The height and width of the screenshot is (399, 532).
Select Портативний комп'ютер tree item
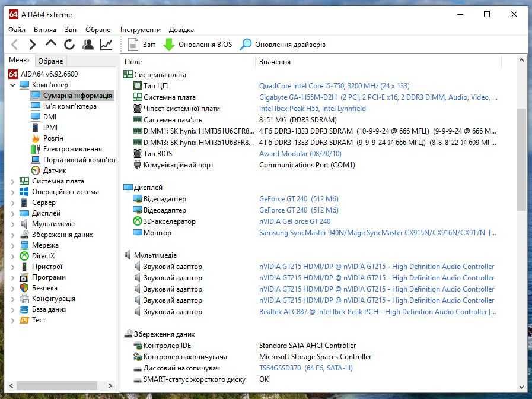tap(73, 160)
